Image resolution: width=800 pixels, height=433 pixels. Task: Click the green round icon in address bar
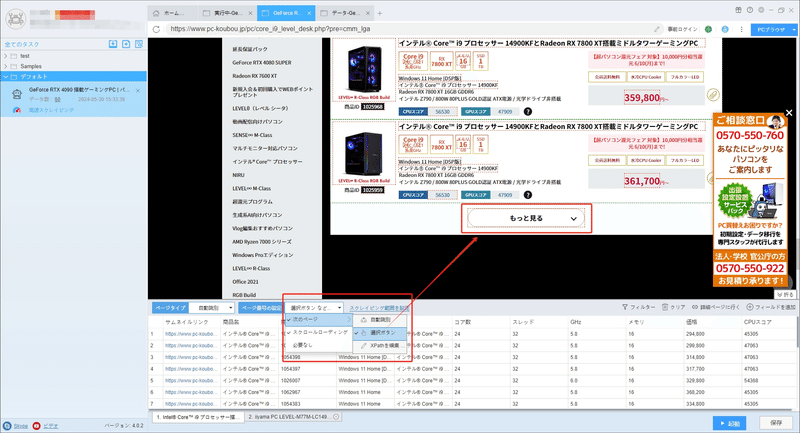point(708,29)
